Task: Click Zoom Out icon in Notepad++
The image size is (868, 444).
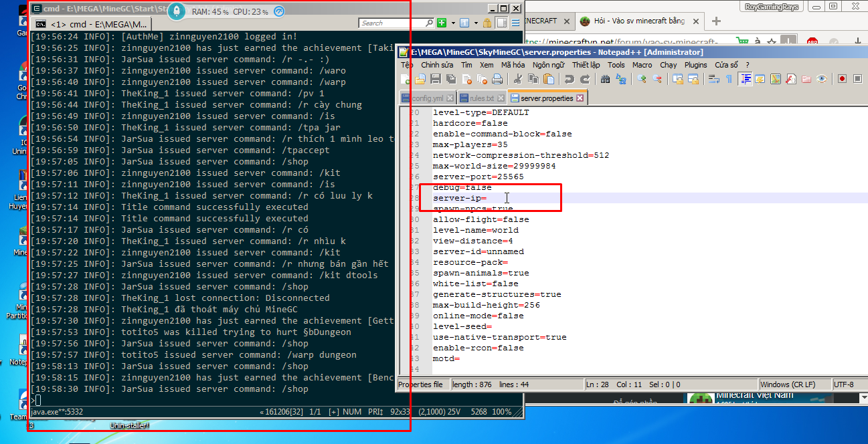Action: 657,79
